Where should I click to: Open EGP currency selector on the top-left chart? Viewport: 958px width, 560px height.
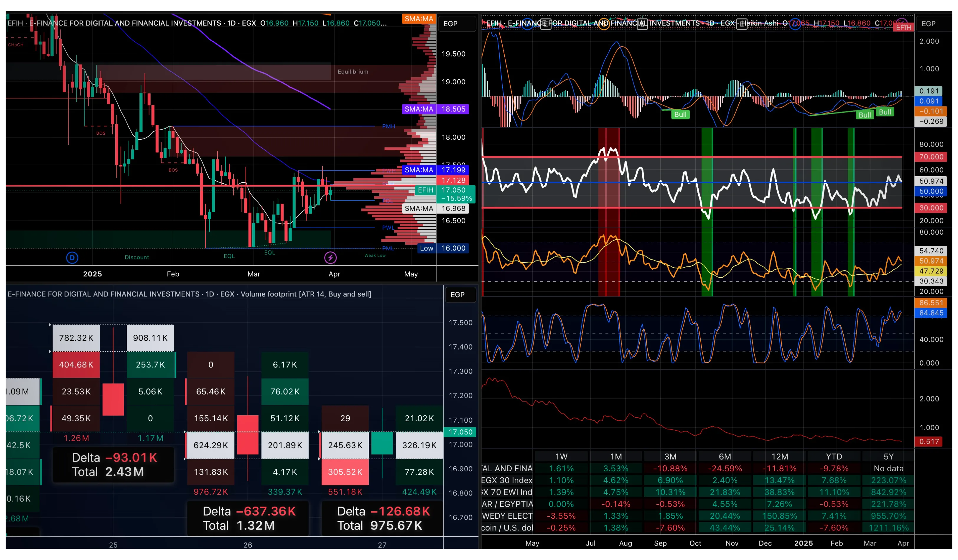[457, 24]
